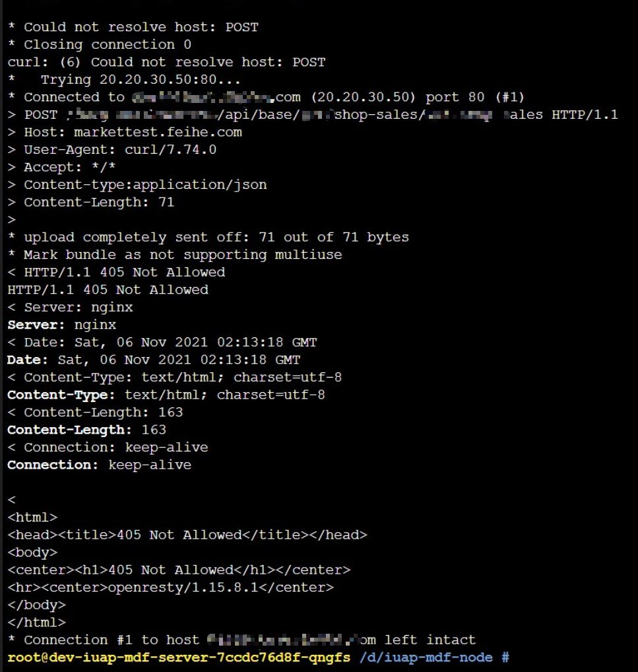The height and width of the screenshot is (672, 638).
Task: Click the "Accept: */*" header line
Action: (69, 167)
